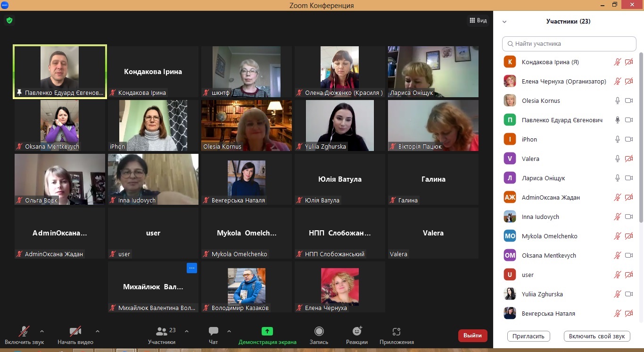Toggle the microphone icon beside Olesia Kornus
Image resolution: width=644 pixels, height=352 pixels.
pos(617,101)
